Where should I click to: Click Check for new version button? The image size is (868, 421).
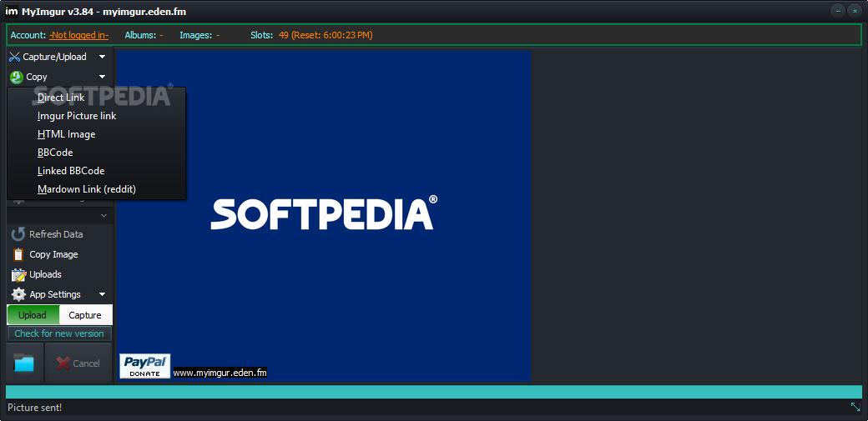coord(59,333)
